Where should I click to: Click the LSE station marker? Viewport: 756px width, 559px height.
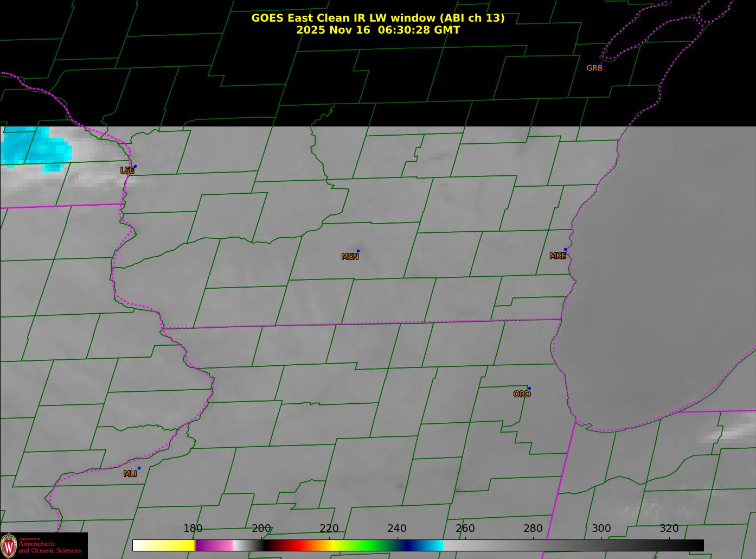pyautogui.click(x=135, y=166)
